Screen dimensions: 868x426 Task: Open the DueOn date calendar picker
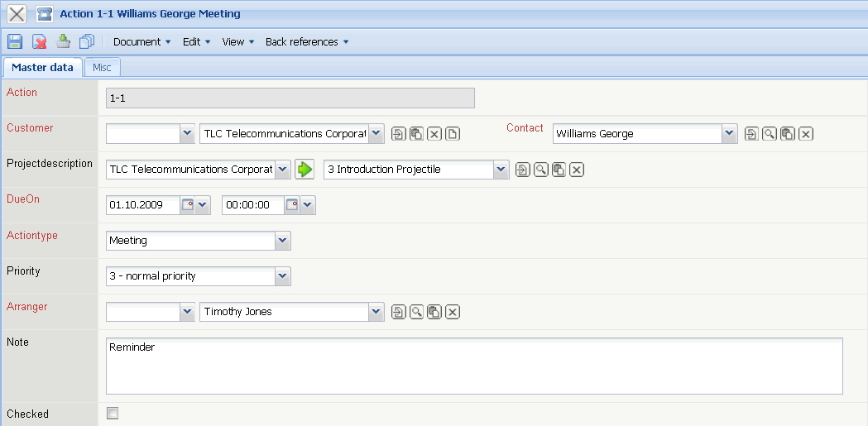pyautogui.click(x=188, y=204)
